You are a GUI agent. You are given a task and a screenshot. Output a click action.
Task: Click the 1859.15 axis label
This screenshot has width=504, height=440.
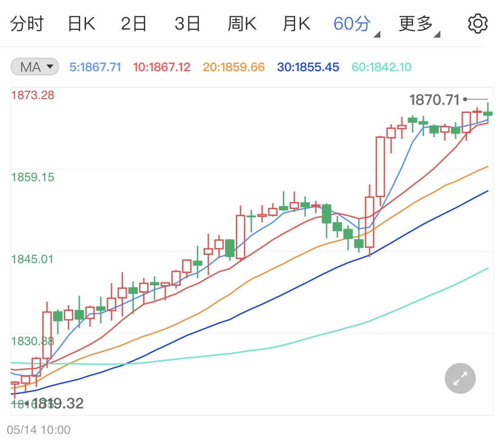coord(33,177)
